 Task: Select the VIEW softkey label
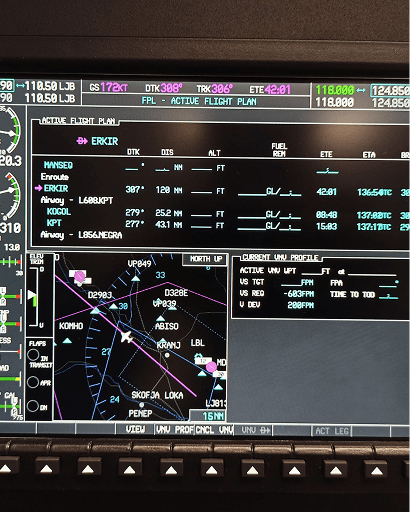135,429
